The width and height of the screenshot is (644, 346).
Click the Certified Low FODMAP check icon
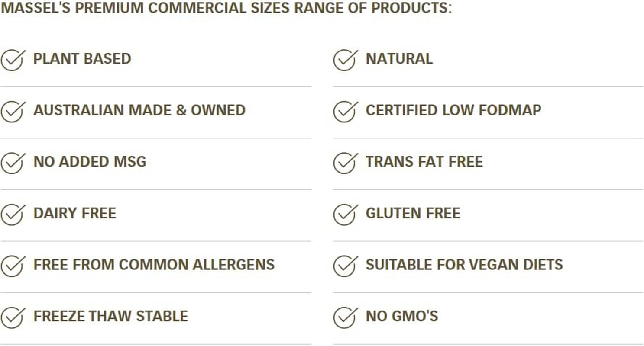(345, 111)
